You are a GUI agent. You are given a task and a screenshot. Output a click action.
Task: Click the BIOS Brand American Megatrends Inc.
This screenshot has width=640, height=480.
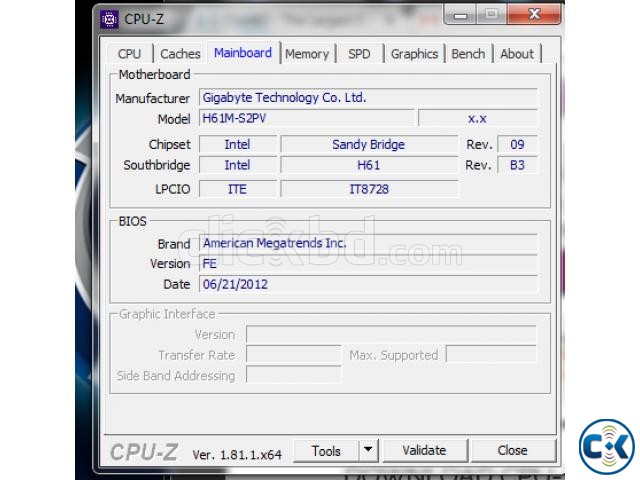[368, 243]
